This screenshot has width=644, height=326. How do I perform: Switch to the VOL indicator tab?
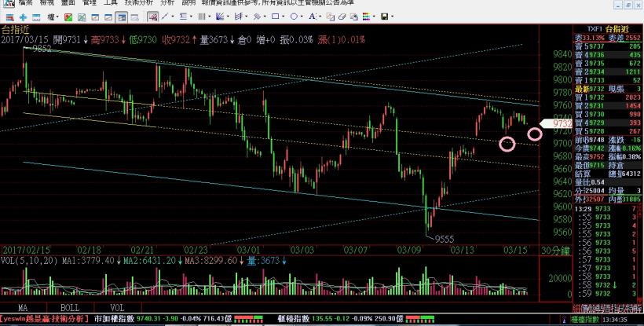coord(115,309)
